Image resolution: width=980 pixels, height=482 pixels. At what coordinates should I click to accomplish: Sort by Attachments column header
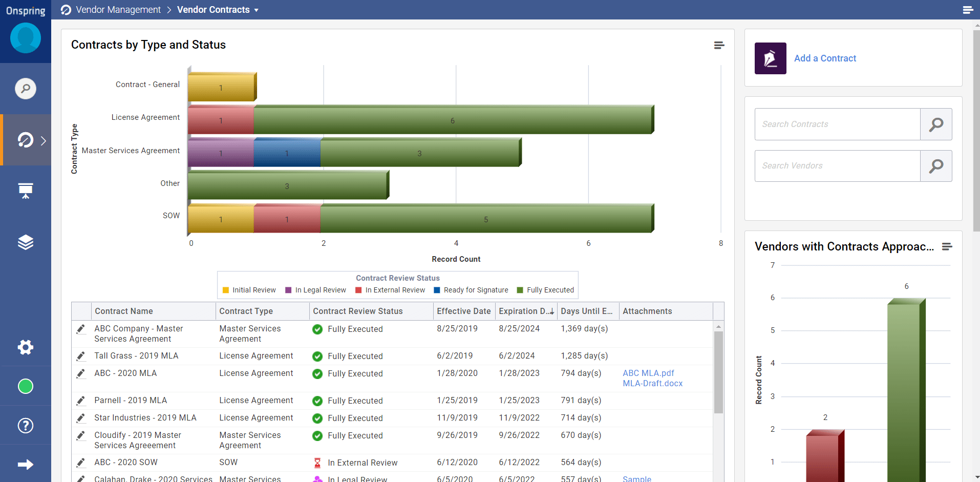[666, 311]
